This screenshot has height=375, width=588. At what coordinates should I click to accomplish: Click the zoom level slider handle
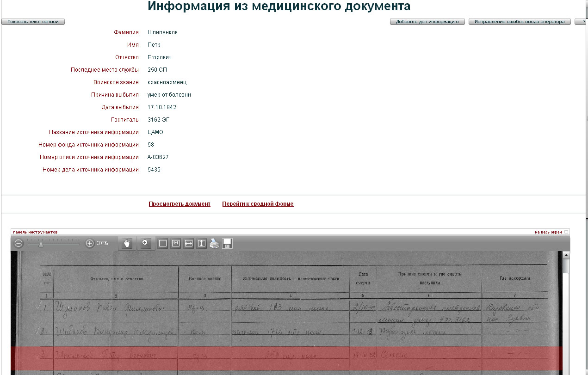pos(41,244)
